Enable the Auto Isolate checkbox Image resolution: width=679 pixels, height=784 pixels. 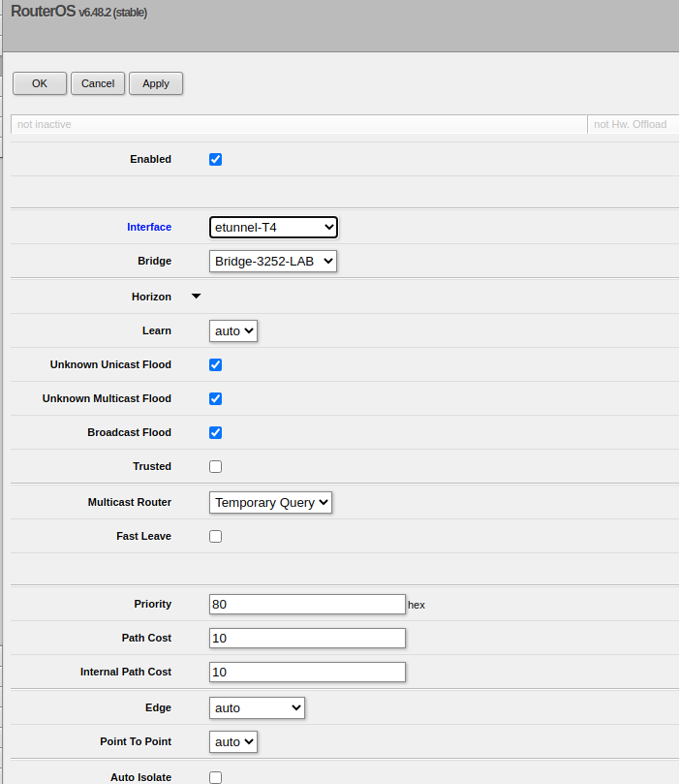tap(216, 777)
